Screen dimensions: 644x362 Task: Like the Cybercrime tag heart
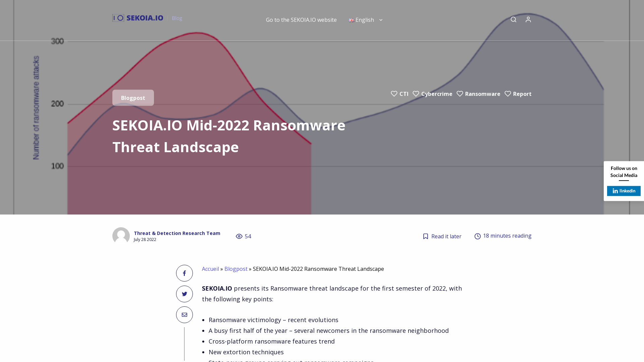pyautogui.click(x=416, y=94)
